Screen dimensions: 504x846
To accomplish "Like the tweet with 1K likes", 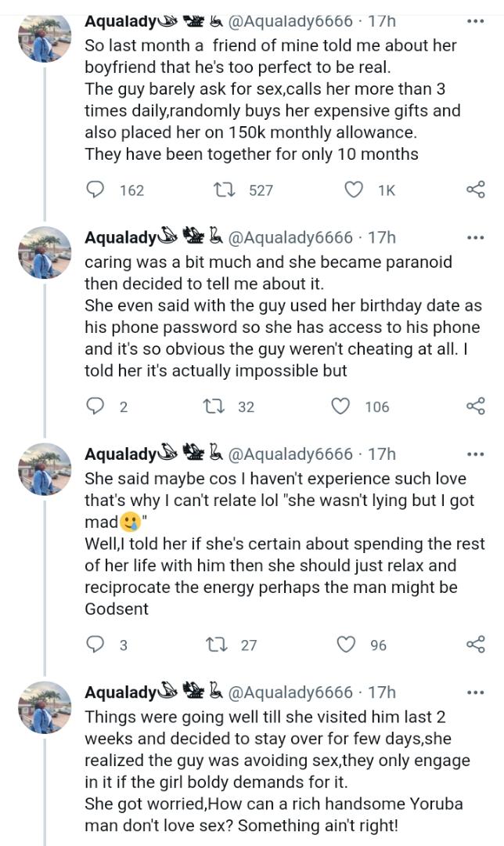I will [x=355, y=190].
